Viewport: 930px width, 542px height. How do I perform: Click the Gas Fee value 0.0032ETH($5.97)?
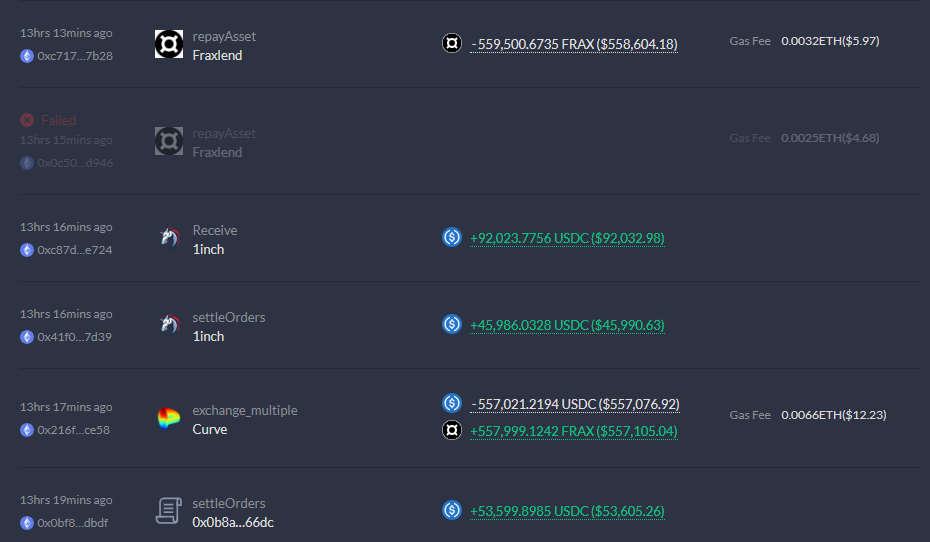tap(830, 41)
